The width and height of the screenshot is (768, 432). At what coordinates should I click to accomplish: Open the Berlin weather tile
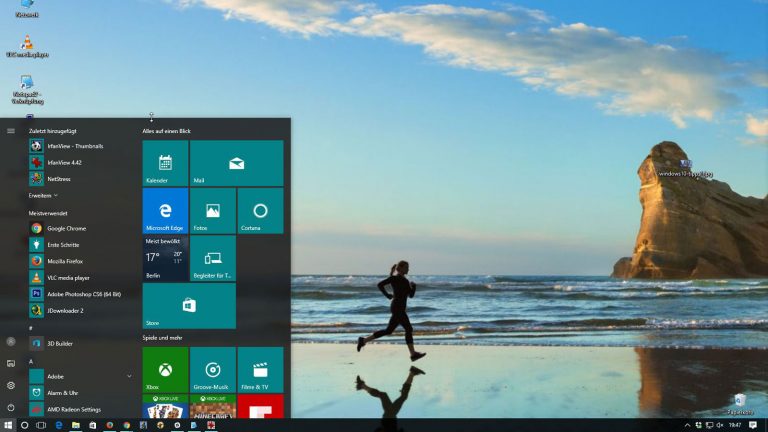(x=165, y=258)
